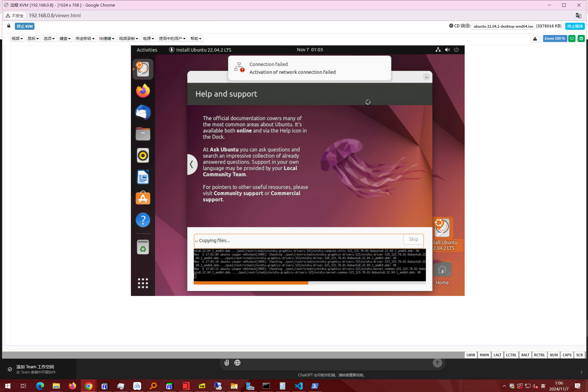The height and width of the screenshot is (392, 588).
Task: Click the orange installation progress bar
Action: (x=251, y=283)
